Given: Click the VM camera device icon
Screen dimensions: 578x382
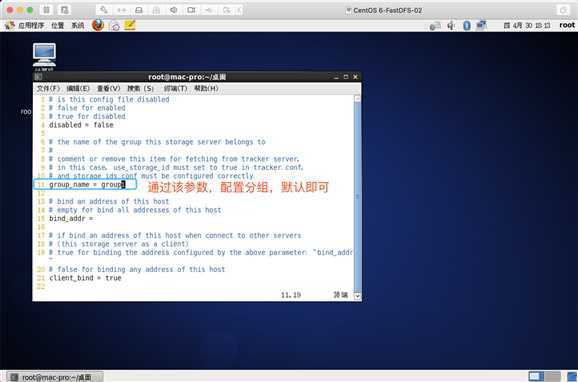Looking at the screenshot, I should pyautogui.click(x=191, y=10).
